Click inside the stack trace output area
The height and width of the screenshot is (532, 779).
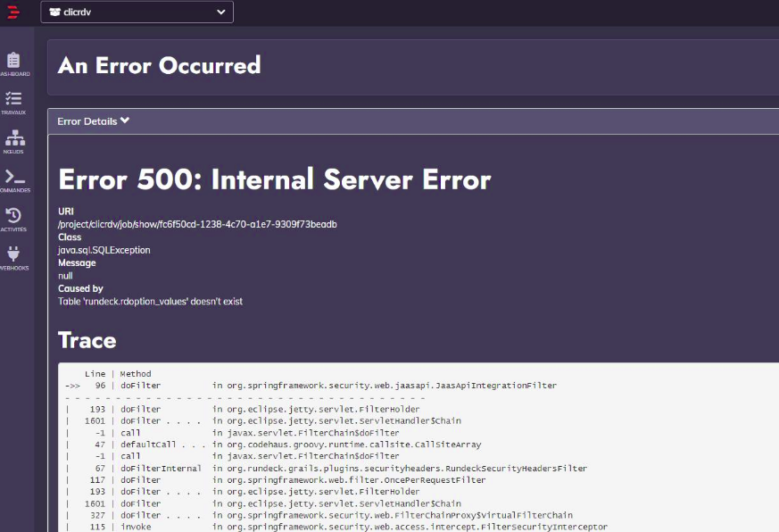tap(357, 446)
